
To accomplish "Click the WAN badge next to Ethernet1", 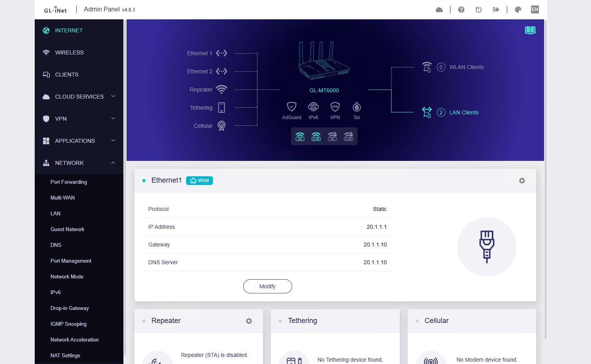I will (x=199, y=181).
